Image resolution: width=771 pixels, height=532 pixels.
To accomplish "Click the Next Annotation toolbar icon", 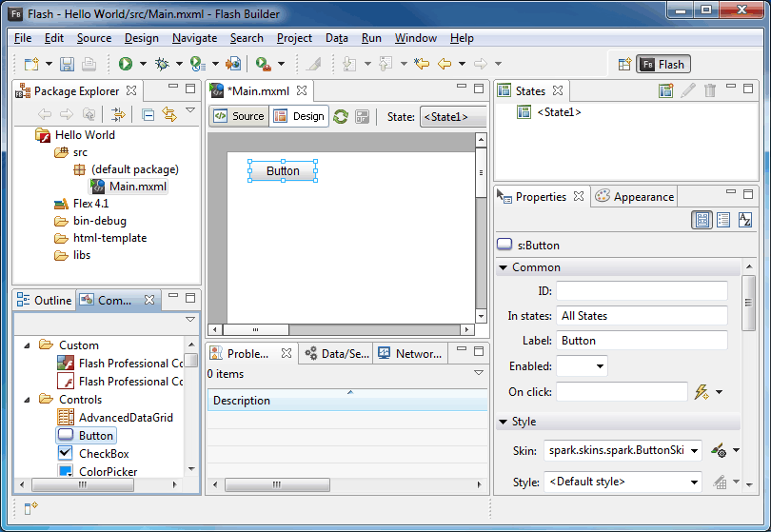I will tap(349, 64).
